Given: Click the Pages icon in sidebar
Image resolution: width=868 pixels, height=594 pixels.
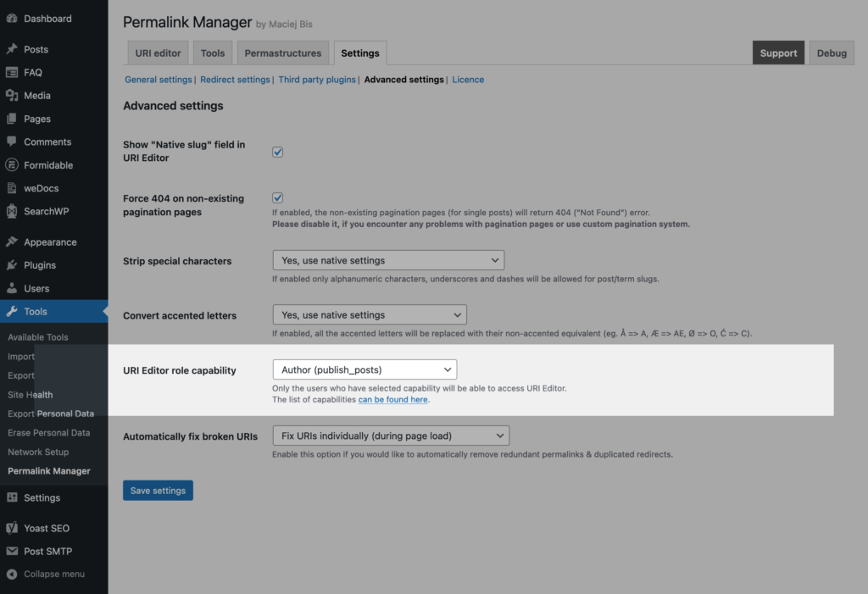Looking at the screenshot, I should tap(12, 119).
